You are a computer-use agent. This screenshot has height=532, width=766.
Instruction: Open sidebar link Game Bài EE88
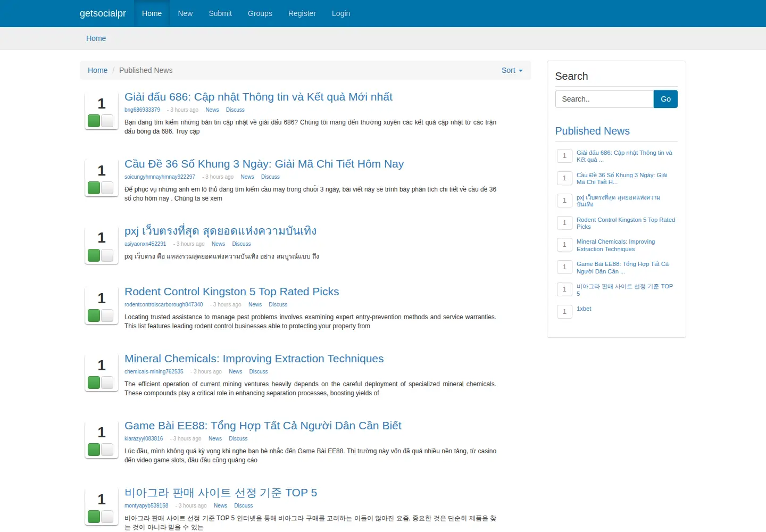622,268
